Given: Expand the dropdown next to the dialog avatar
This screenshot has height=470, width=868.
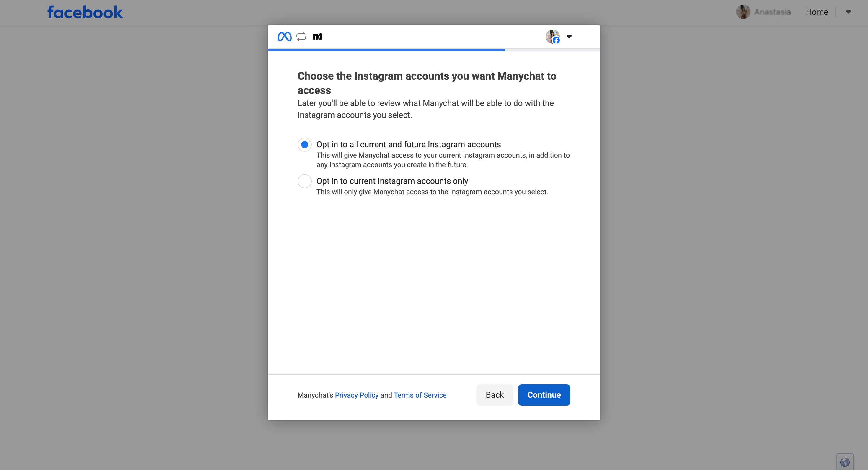Looking at the screenshot, I should click(570, 37).
